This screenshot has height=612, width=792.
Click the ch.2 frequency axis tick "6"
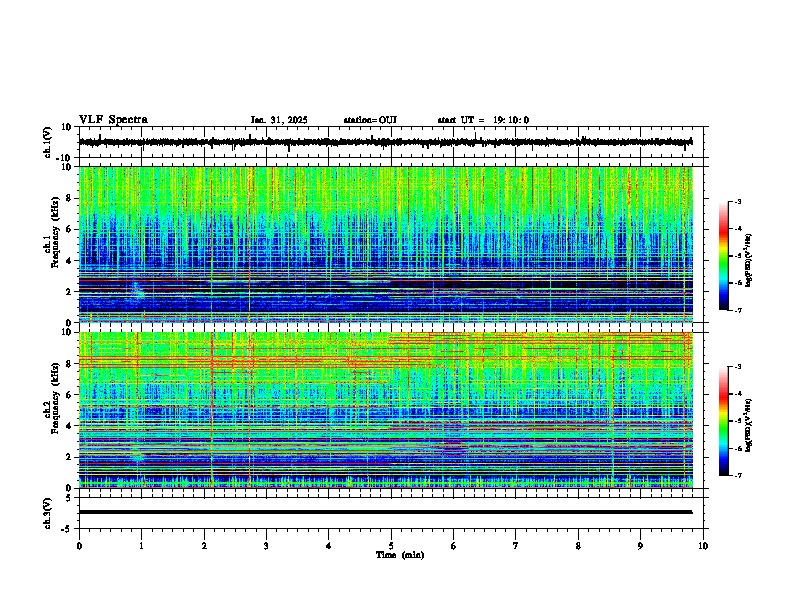tap(70, 395)
